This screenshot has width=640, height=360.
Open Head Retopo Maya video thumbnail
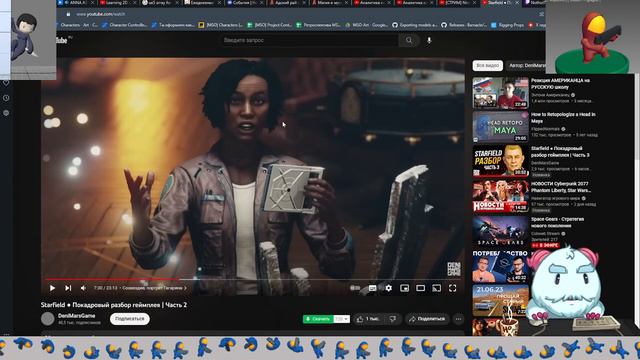pos(500,127)
